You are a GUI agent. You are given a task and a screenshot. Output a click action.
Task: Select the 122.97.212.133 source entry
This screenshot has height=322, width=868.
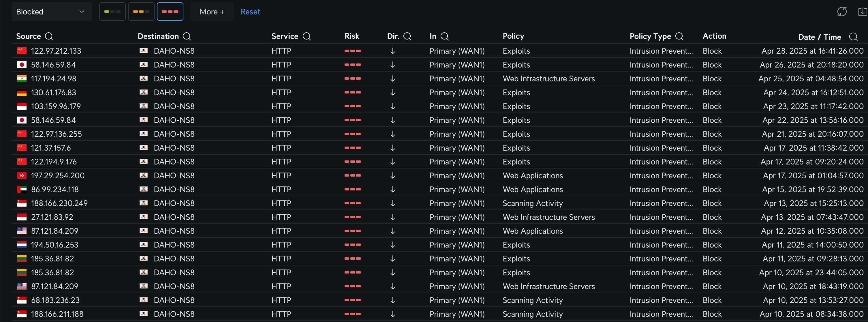[56, 51]
